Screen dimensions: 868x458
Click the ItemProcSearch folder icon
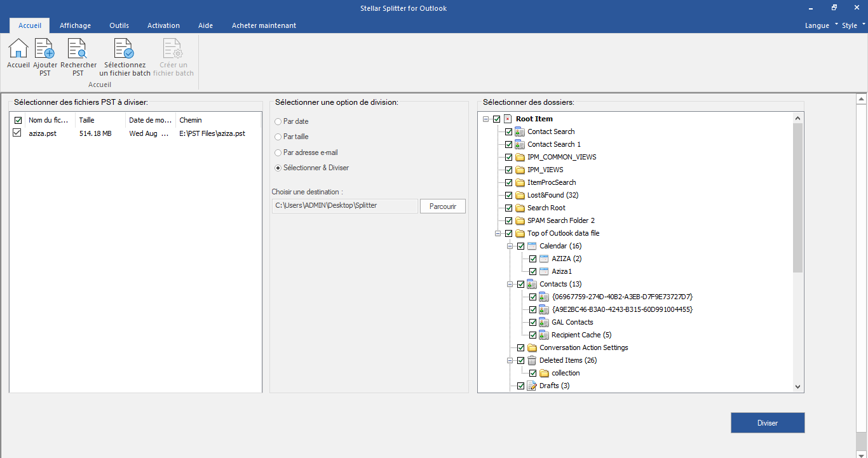(520, 182)
